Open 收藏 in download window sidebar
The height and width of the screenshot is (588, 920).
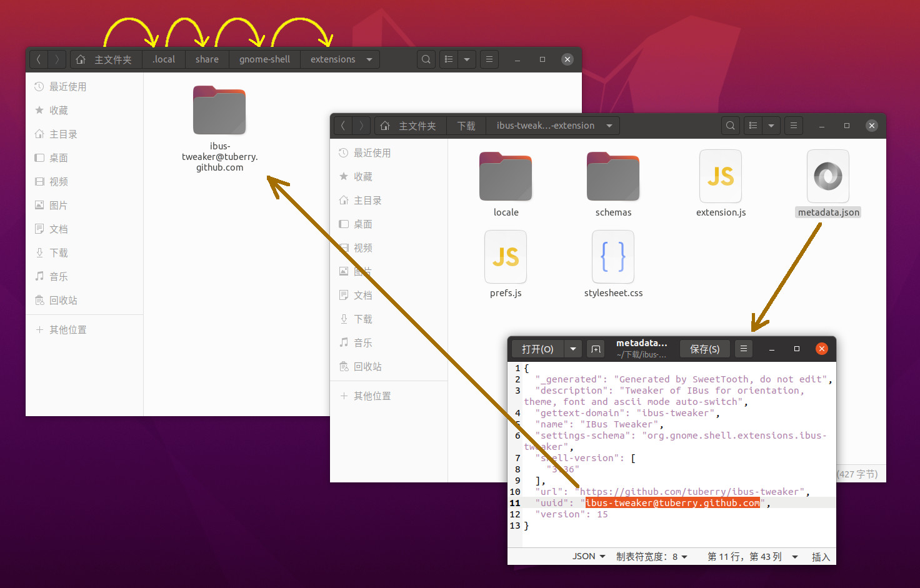pyautogui.click(x=389, y=177)
